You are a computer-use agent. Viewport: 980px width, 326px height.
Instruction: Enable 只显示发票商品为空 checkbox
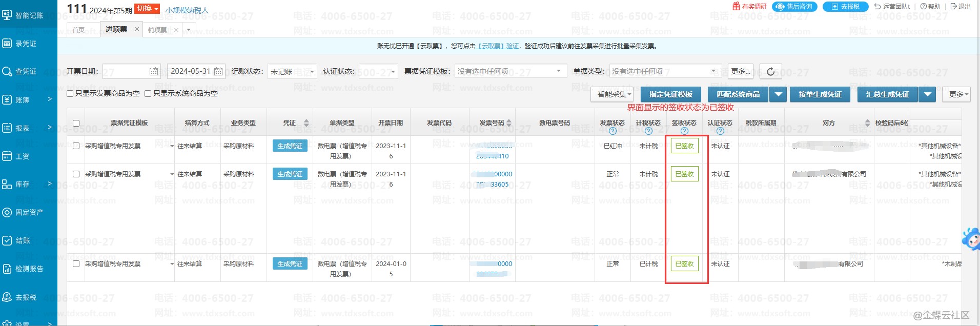[x=70, y=94]
